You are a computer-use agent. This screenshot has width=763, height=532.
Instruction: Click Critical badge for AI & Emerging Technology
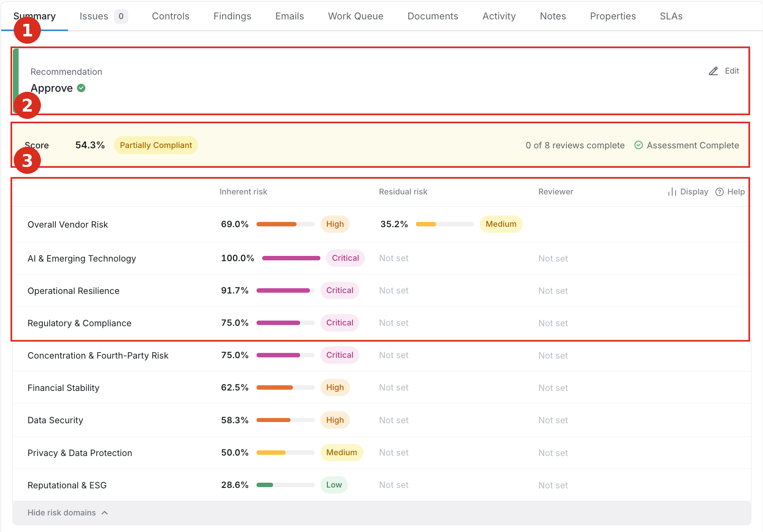345,258
